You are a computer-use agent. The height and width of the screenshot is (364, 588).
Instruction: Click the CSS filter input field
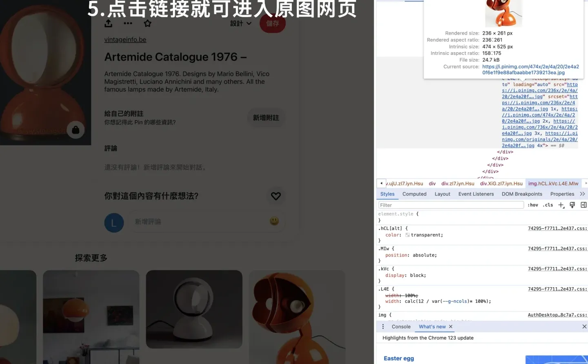(450, 204)
